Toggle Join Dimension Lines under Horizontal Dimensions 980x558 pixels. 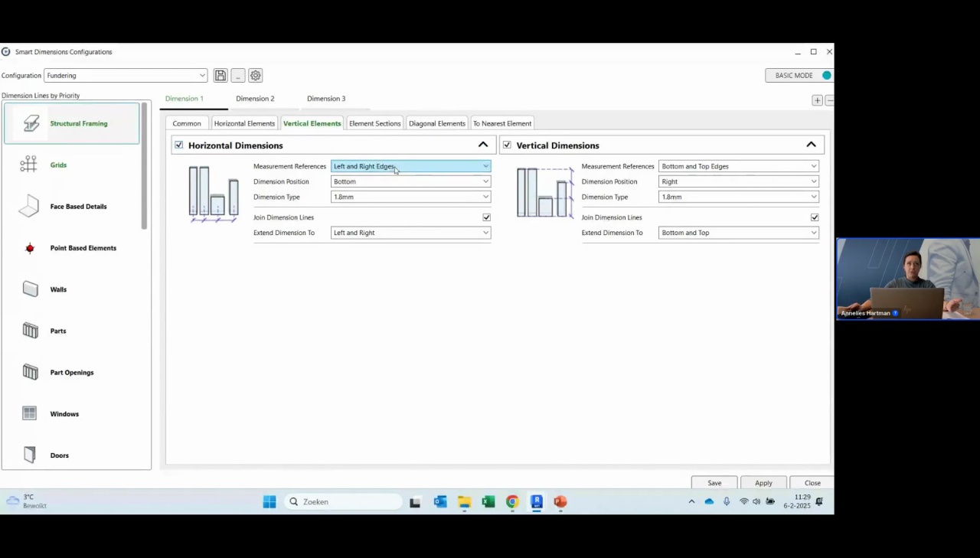(x=486, y=217)
